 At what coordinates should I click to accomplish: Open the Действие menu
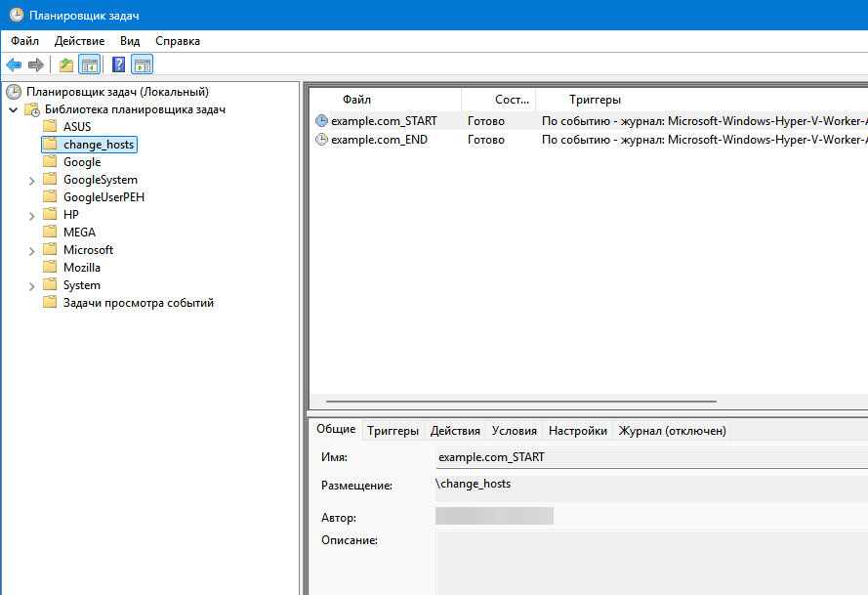79,41
